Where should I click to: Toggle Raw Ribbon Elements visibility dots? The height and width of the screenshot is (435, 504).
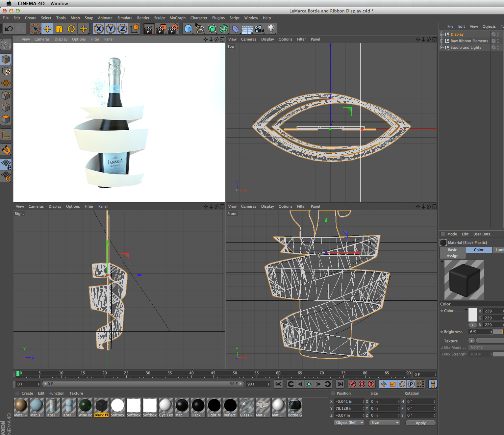pos(498,41)
